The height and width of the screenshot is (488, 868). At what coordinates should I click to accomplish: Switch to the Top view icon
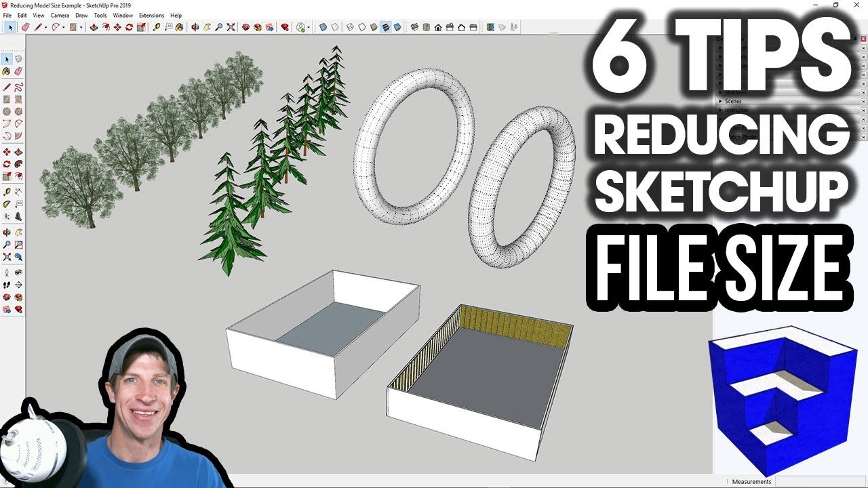point(427,27)
